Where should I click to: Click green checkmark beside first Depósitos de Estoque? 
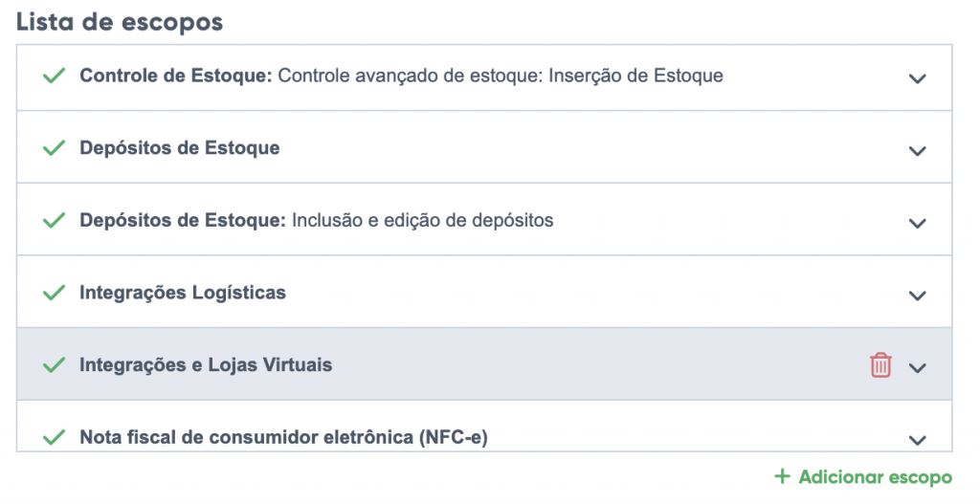pos(54,148)
